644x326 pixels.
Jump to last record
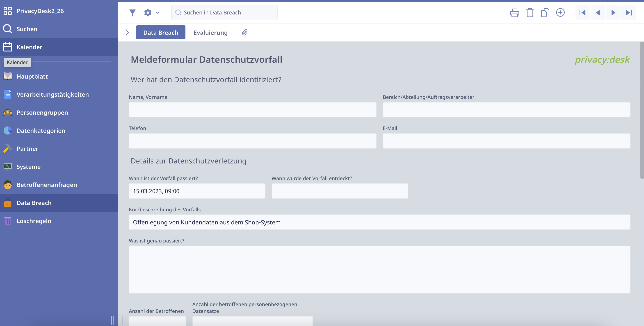(628, 13)
